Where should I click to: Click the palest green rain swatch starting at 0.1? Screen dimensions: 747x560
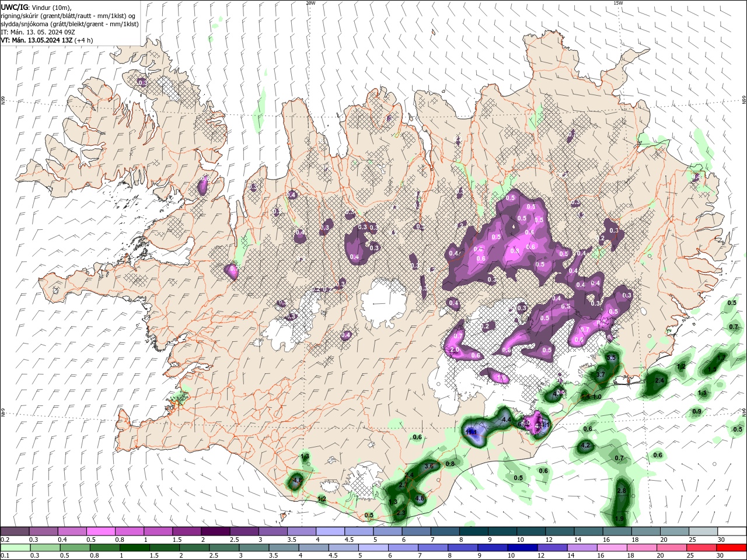coord(15,548)
